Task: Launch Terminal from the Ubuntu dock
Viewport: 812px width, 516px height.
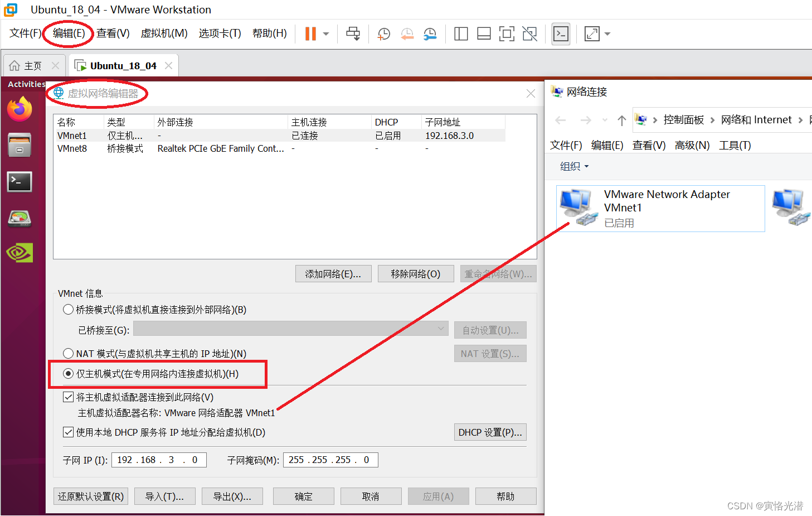Action: point(20,182)
